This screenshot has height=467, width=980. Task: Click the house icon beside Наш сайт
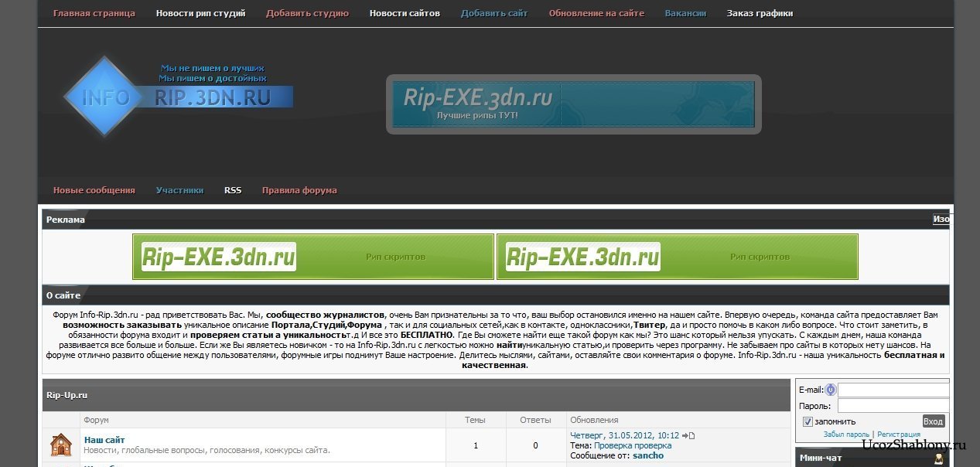pyautogui.click(x=61, y=445)
